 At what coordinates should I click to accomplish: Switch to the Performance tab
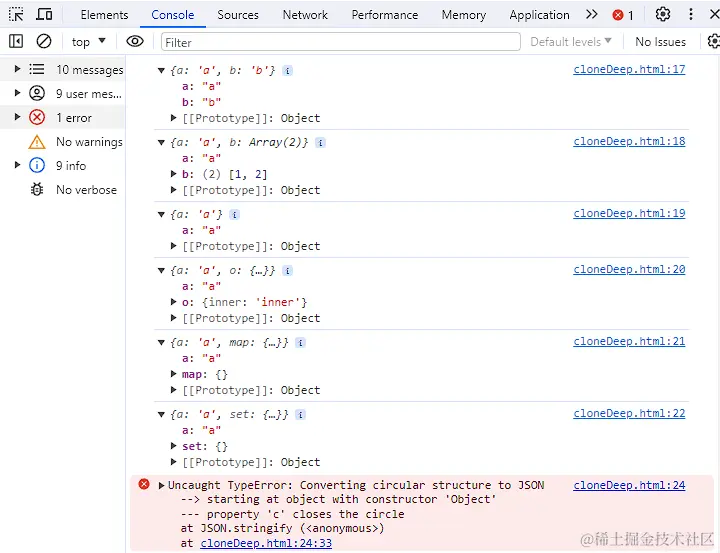[385, 15]
